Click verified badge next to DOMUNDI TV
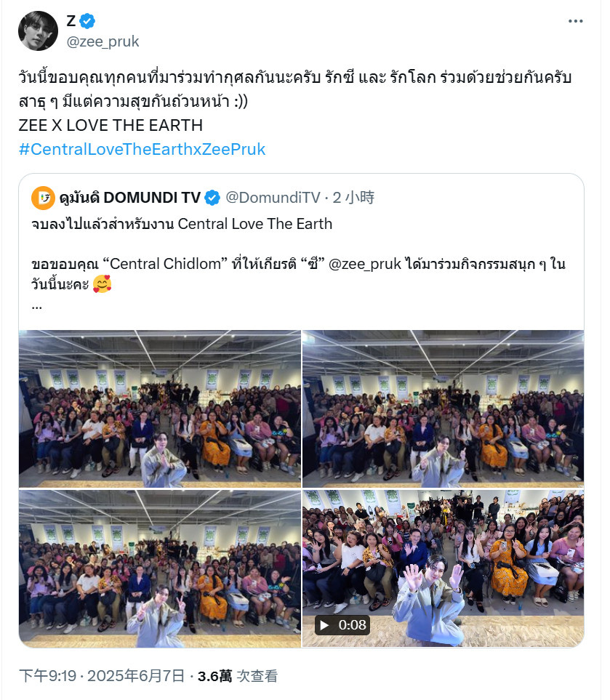The height and width of the screenshot is (700, 610). (212, 197)
